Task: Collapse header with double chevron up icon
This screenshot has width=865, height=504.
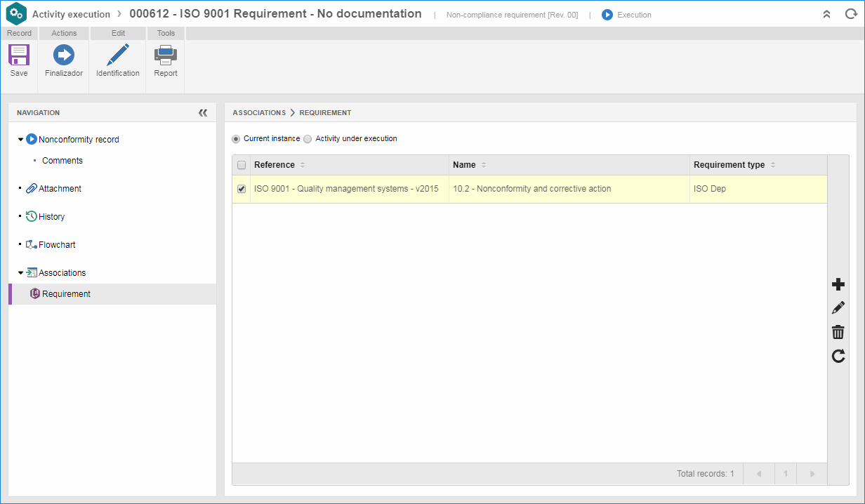Action: [827, 14]
